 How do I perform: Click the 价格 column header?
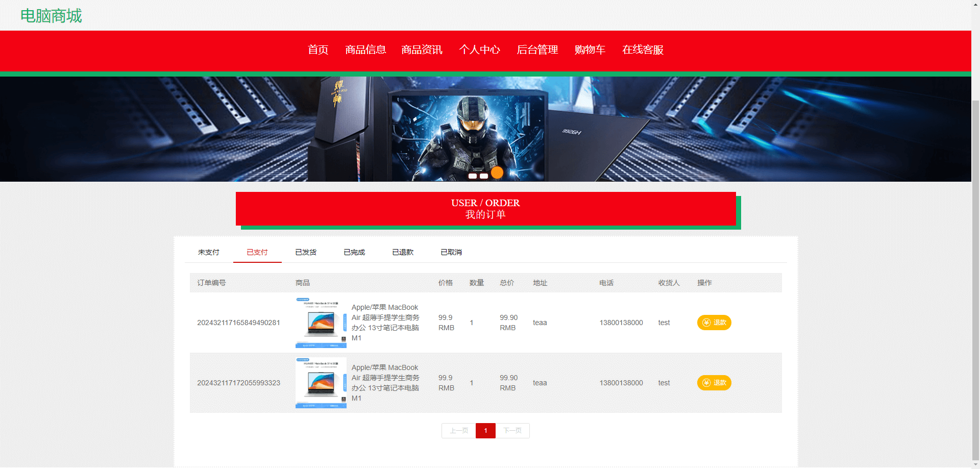point(446,283)
